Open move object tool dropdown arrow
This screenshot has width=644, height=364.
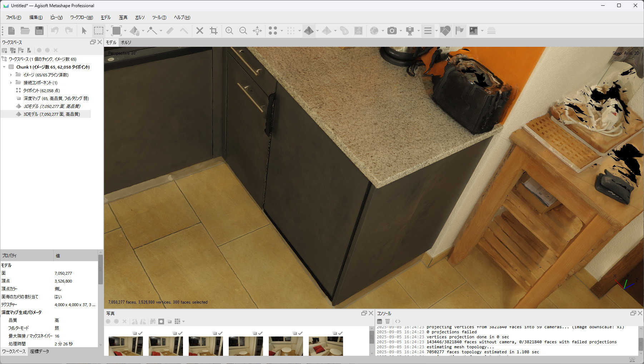(143, 31)
